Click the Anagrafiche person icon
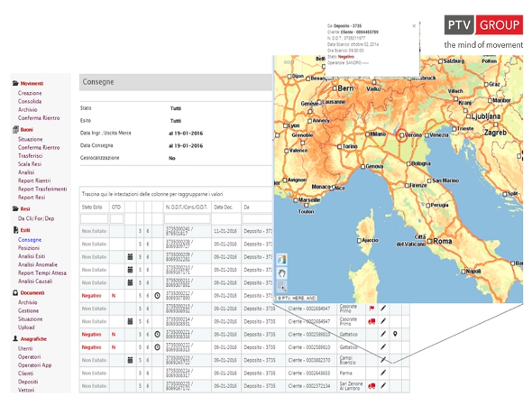Screen dimensions: 532x406 [15, 338]
